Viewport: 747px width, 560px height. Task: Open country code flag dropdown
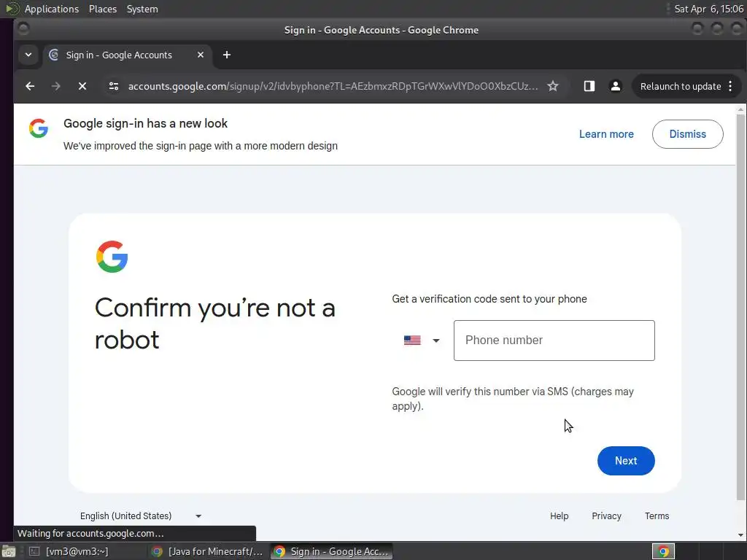coord(422,341)
